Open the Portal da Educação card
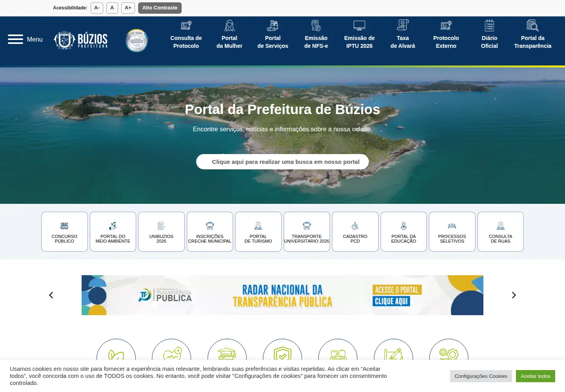The height and width of the screenshot is (392, 565). tap(404, 232)
